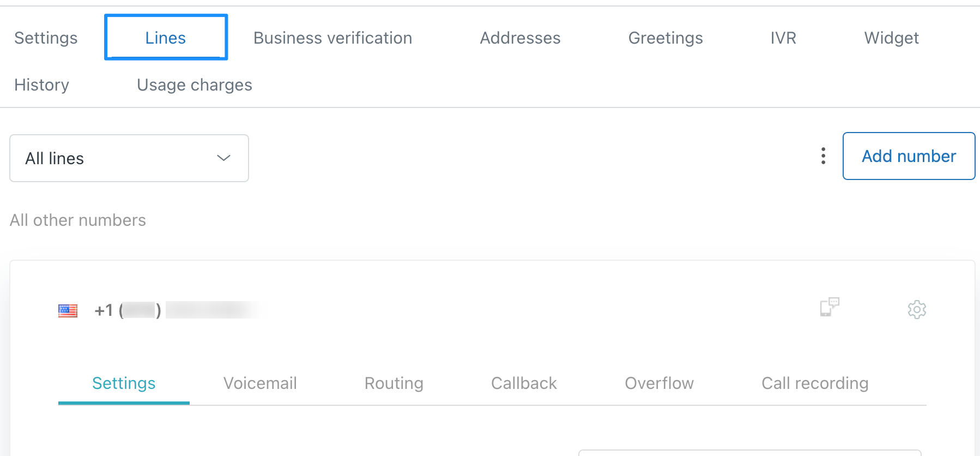Select the Lines tab
The height and width of the screenshot is (456, 980).
pyautogui.click(x=166, y=38)
